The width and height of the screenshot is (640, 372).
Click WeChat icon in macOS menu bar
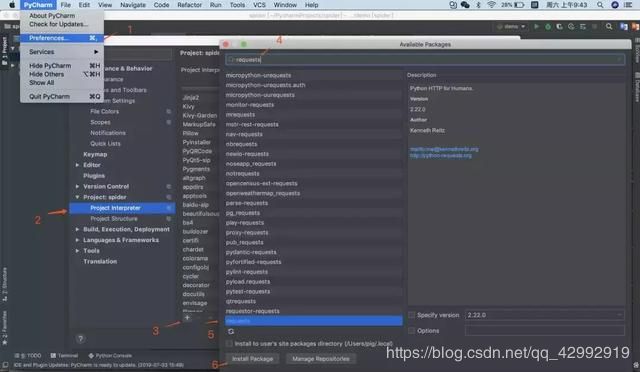pos(465,5)
